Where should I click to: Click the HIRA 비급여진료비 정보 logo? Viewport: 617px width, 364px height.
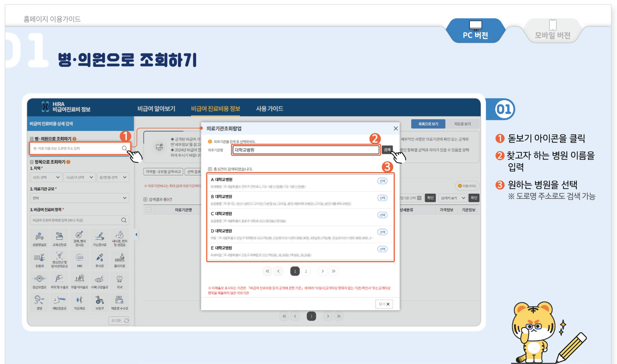click(66, 107)
